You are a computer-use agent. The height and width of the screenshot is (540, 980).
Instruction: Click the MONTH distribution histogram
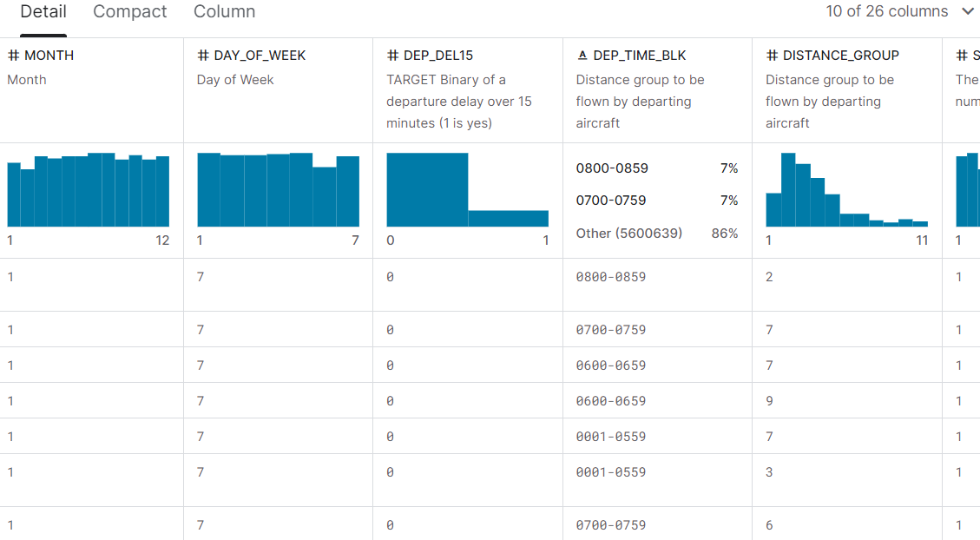(89, 190)
